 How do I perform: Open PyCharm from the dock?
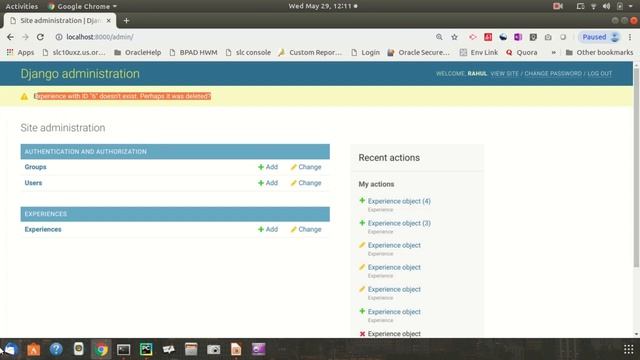pyautogui.click(x=146, y=349)
